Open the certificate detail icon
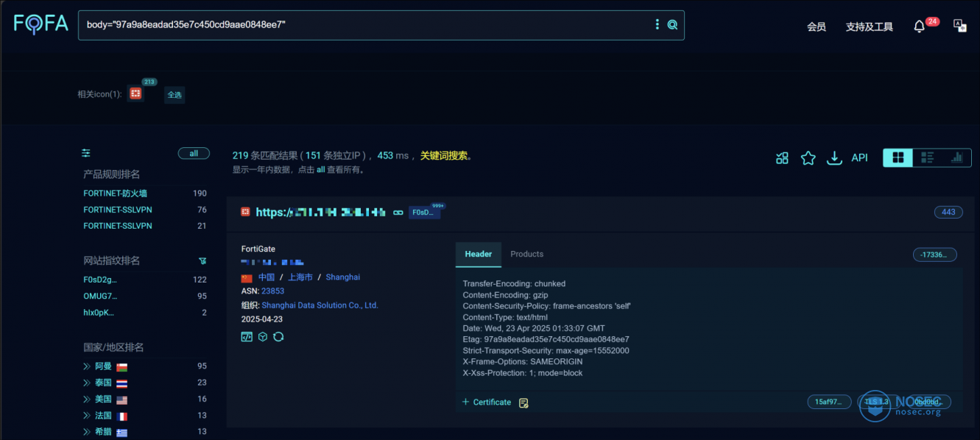 click(524, 402)
